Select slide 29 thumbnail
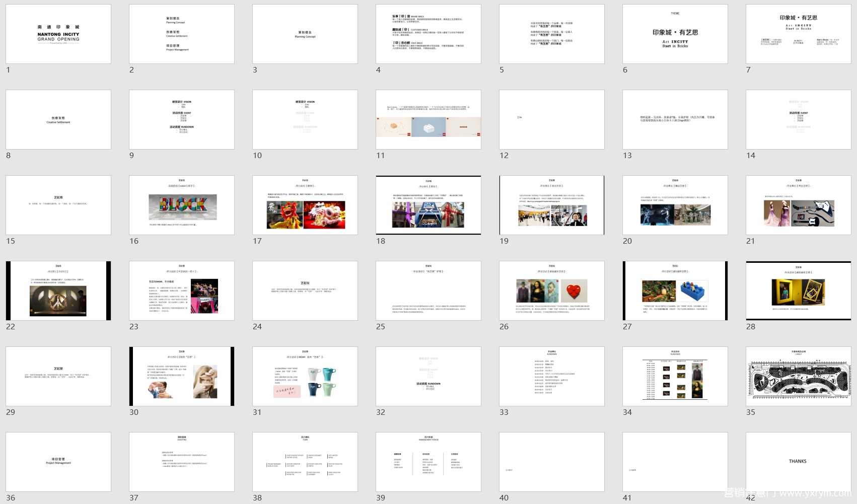This screenshot has height=504, width=857. (x=58, y=377)
